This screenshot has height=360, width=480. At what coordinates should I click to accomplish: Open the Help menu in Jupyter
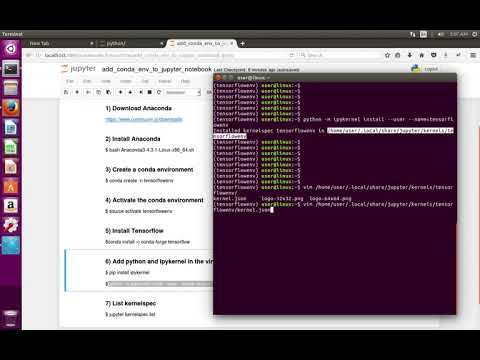click(x=185, y=81)
